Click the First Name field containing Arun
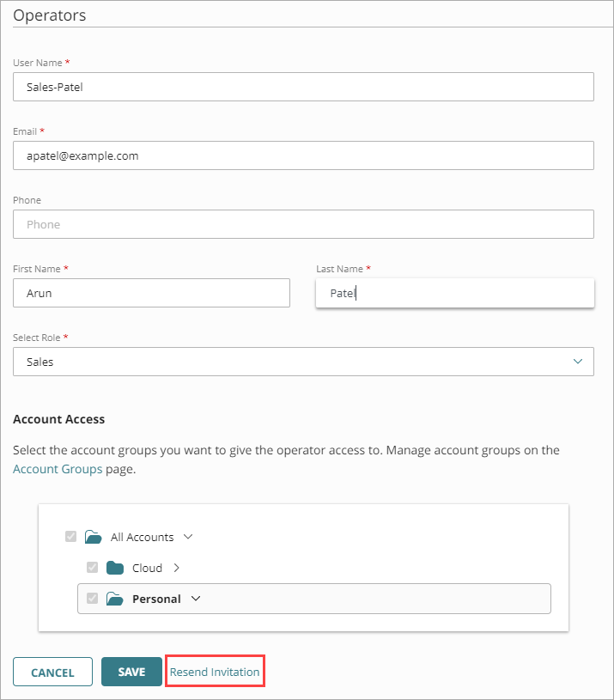 point(151,293)
